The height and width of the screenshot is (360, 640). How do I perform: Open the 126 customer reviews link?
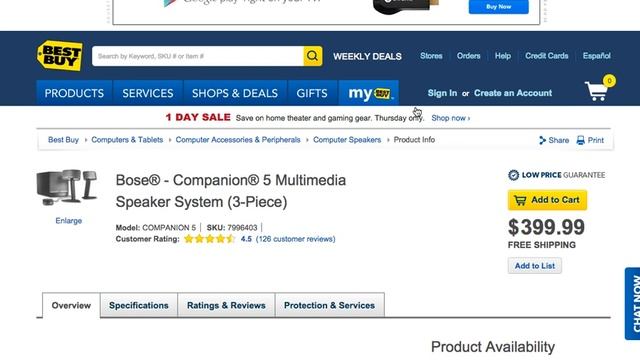296,239
